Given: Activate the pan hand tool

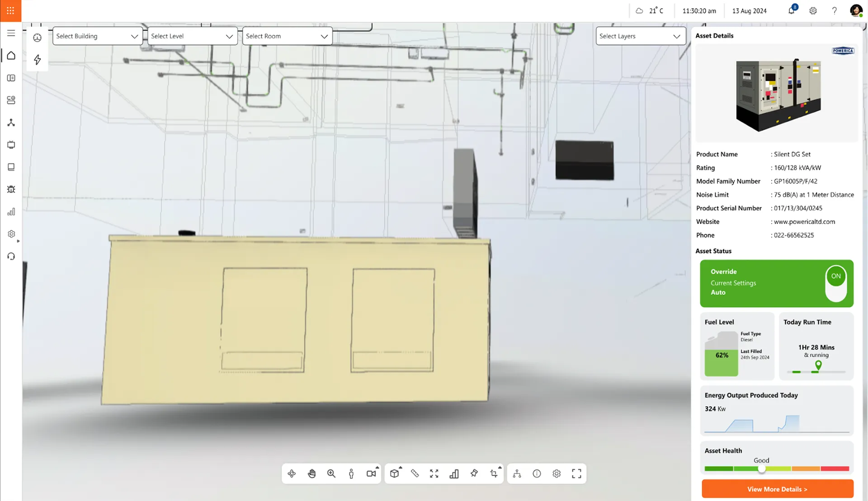Looking at the screenshot, I should [x=311, y=473].
